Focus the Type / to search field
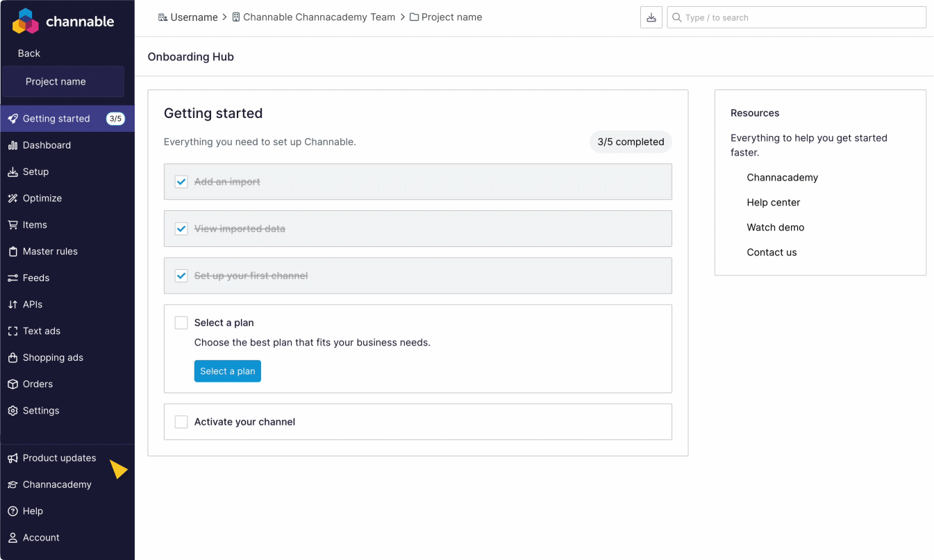934x560 pixels. [799, 17]
